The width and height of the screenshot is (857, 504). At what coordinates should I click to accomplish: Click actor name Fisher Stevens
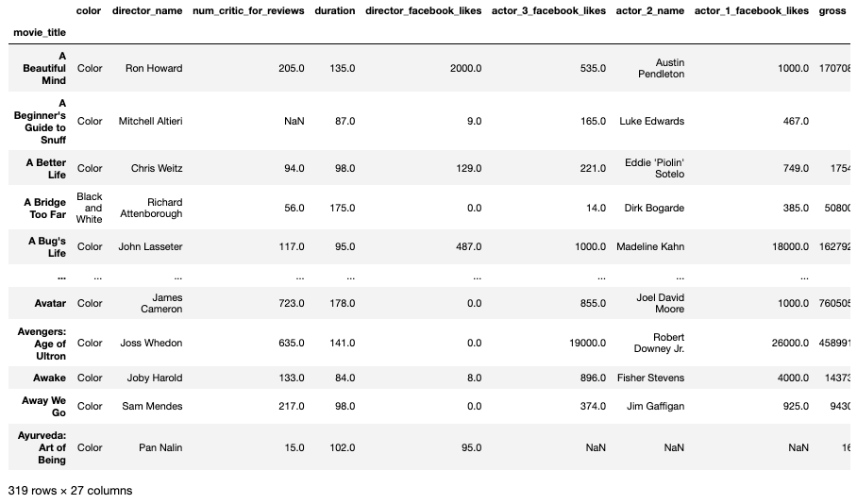(x=650, y=378)
